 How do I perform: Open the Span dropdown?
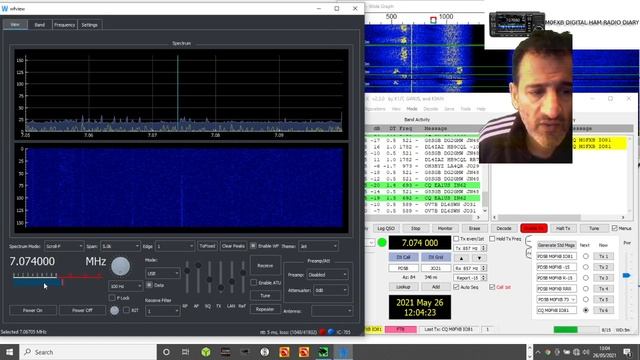point(120,246)
